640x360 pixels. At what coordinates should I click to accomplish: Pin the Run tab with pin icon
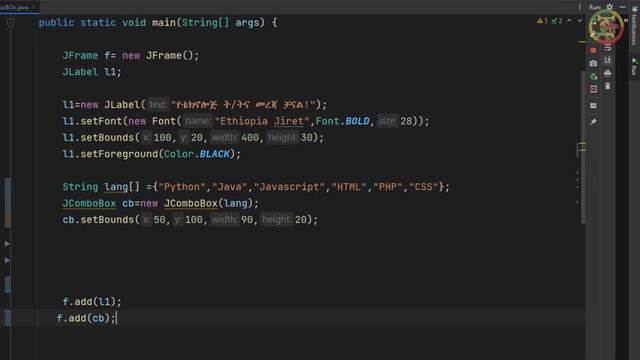pyautogui.click(x=593, y=122)
